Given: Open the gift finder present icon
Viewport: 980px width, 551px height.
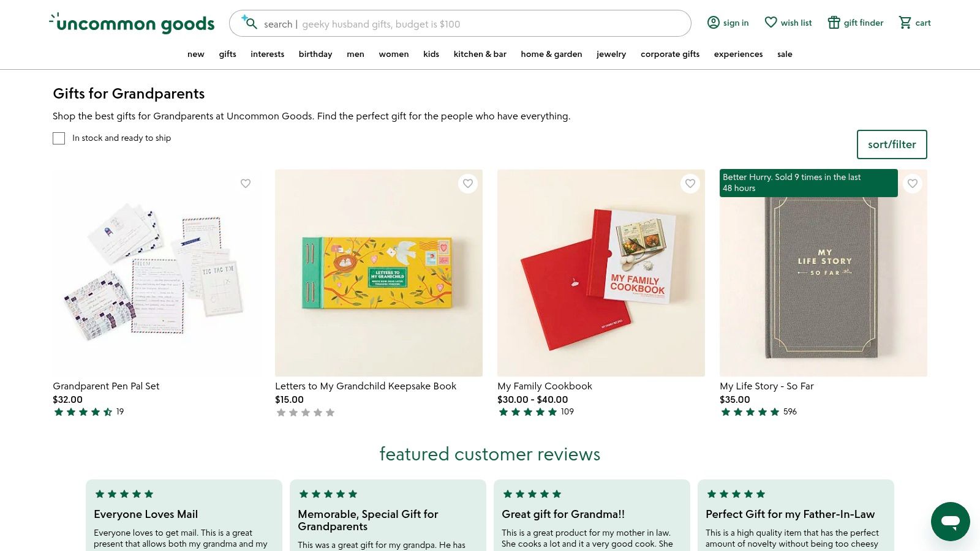Looking at the screenshot, I should pyautogui.click(x=834, y=23).
